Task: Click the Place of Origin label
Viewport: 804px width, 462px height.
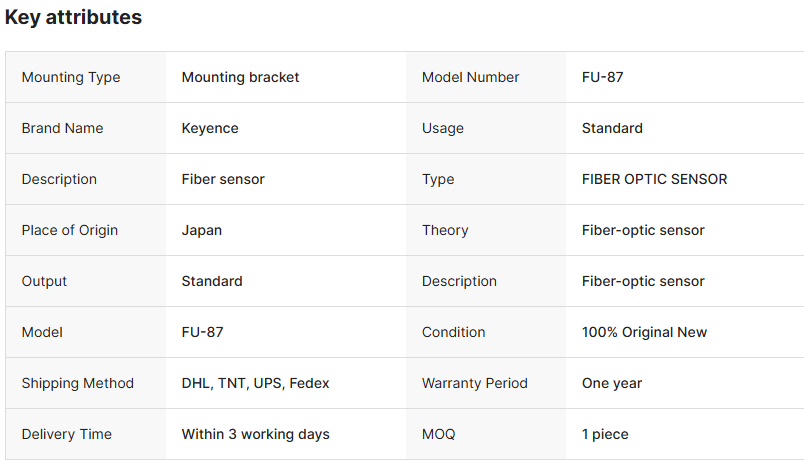Action: tap(70, 230)
